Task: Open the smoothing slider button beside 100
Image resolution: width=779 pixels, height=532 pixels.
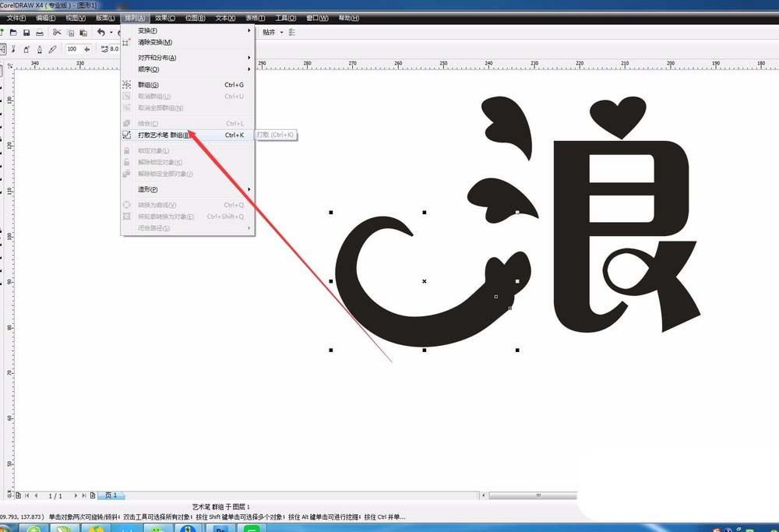Action: (87, 49)
